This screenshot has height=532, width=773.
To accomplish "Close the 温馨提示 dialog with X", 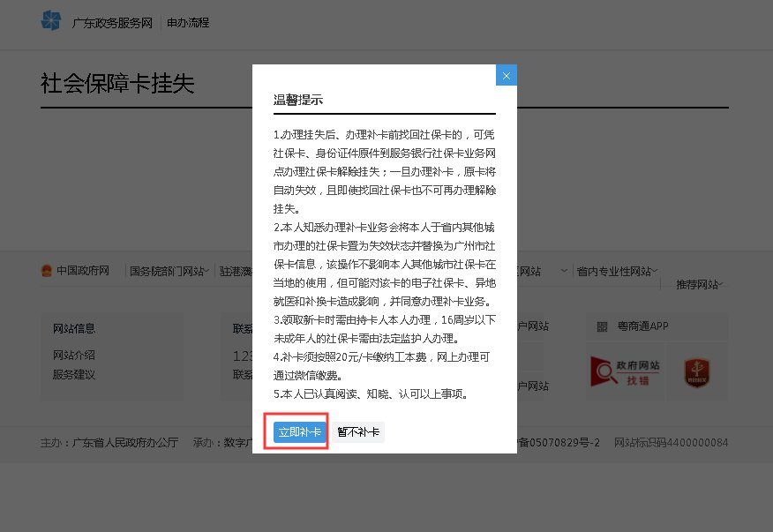I will tap(507, 76).
